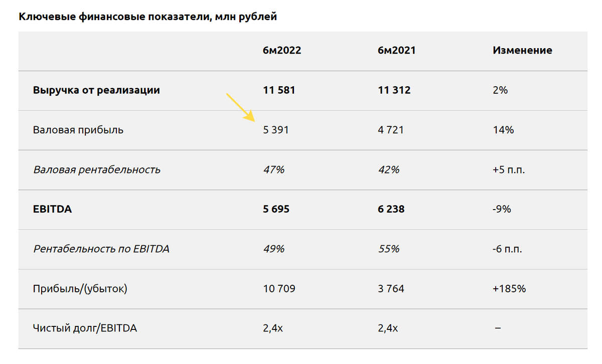Select the Валовая прибыль value 5 391

[x=276, y=130]
